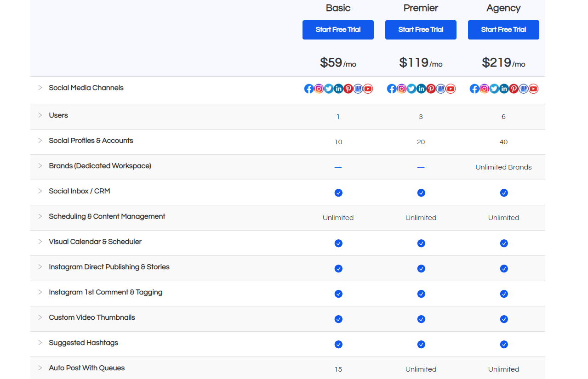The height and width of the screenshot is (379, 588).
Task: Click the Premier checkmark for Suggested Hashtags
Action: point(421,345)
